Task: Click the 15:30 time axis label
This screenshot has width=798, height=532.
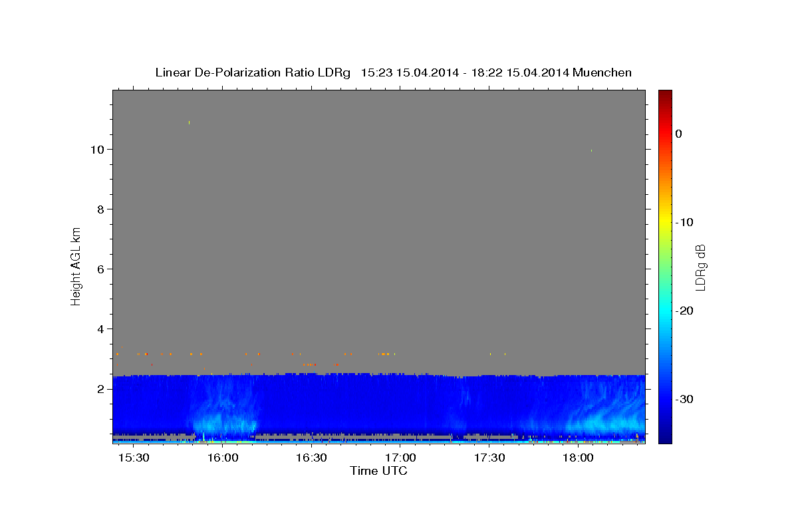Action: pos(134,458)
